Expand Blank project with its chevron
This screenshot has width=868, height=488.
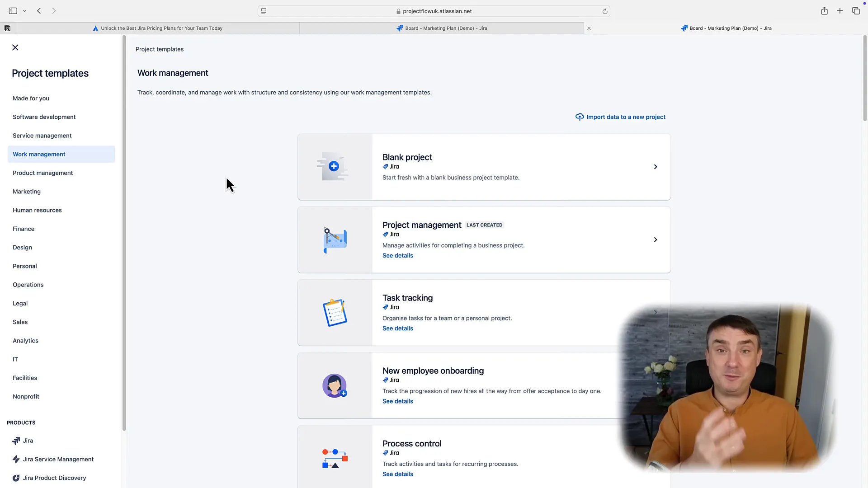(x=655, y=167)
